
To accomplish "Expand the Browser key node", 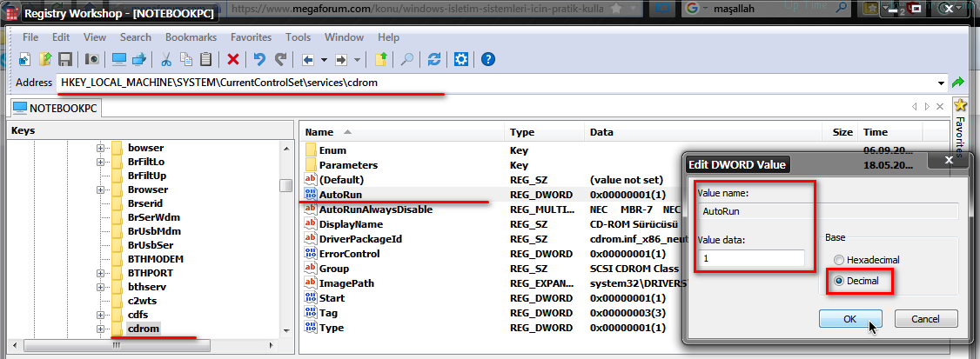I will (100, 189).
